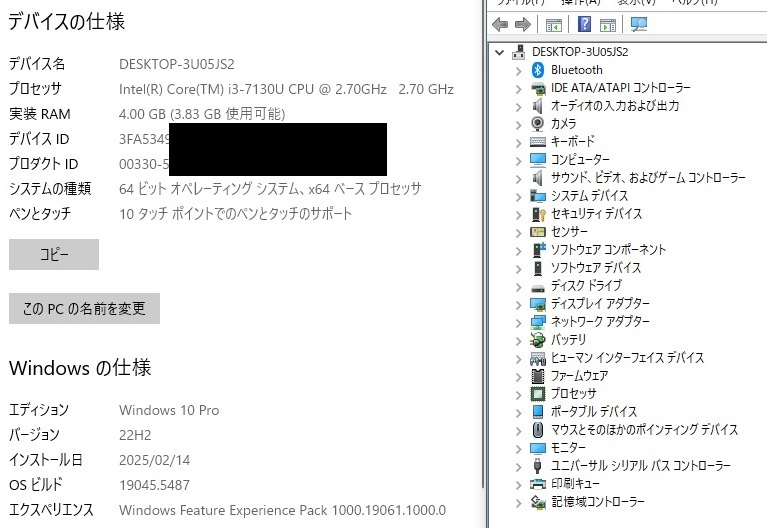Click the computer icon beside DESKTOP-3U05JS2 tree root
Screen dimensions: 767x528
519,52
